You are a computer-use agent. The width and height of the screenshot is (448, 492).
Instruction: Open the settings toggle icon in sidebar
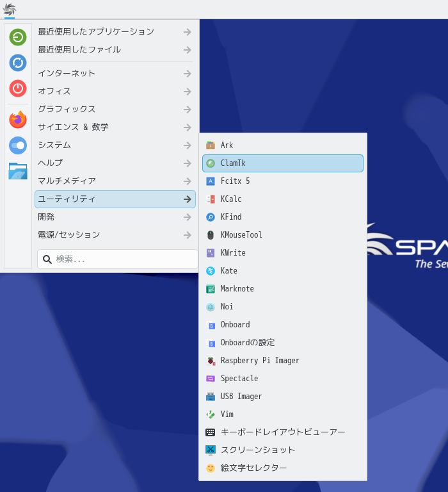point(18,145)
